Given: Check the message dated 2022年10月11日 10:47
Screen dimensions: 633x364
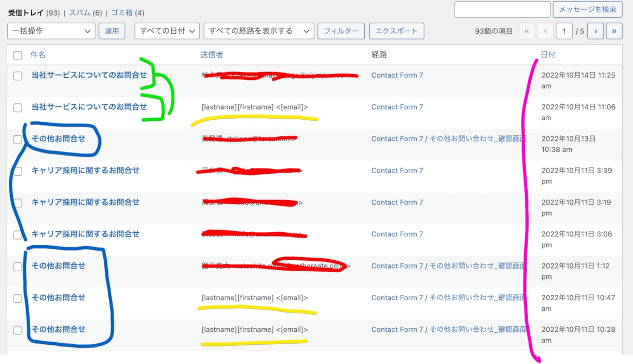Looking at the screenshot, I should click(18, 298).
